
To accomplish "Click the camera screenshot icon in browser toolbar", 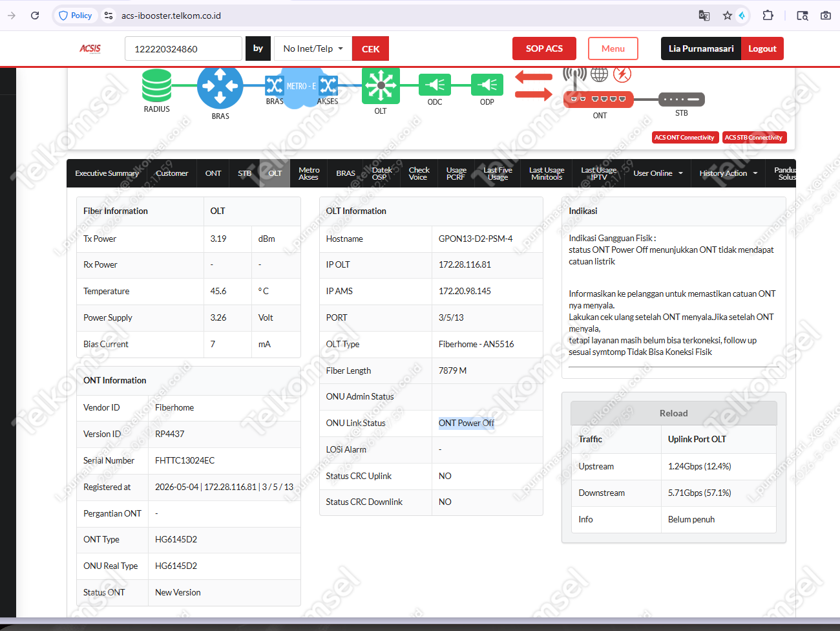I will (826, 16).
